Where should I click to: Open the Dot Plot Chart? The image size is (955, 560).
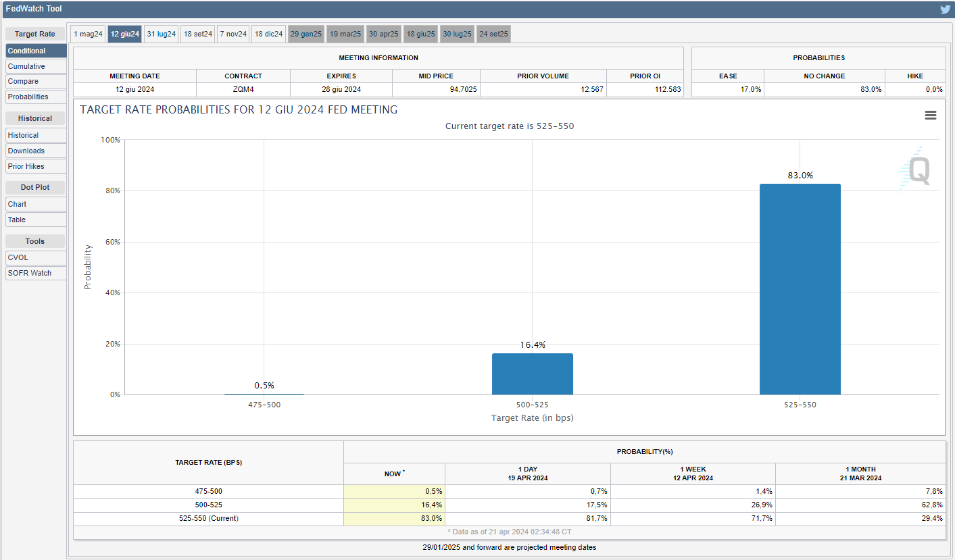(36, 204)
